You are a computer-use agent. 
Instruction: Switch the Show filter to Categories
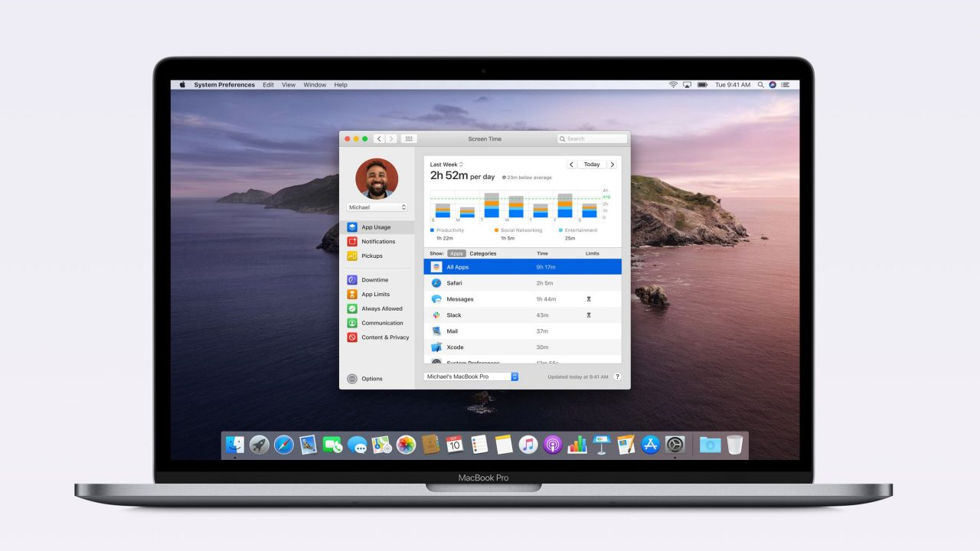coord(482,253)
